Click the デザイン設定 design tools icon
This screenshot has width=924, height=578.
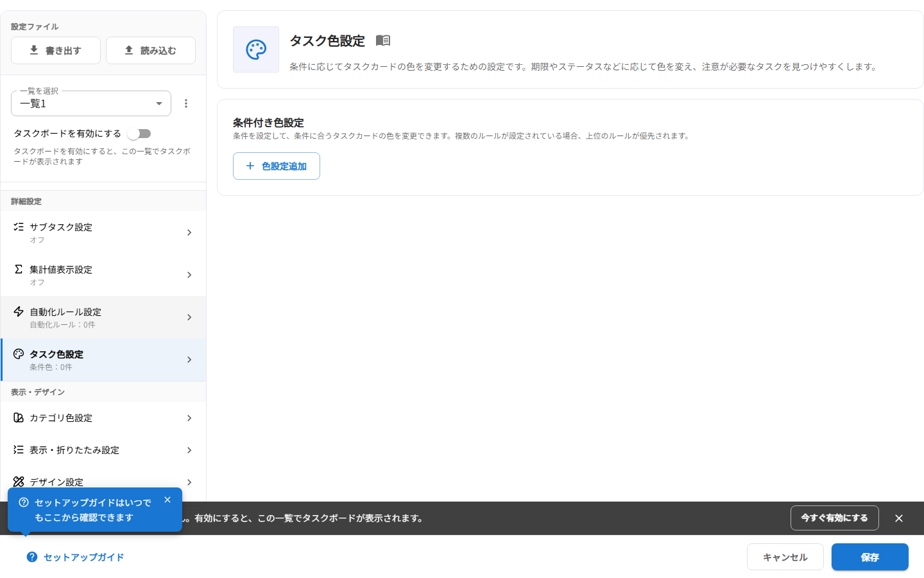point(19,482)
